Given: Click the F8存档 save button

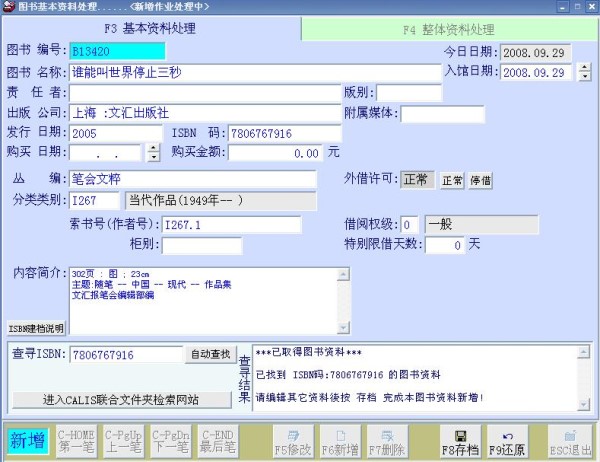Looking at the screenshot, I should [x=460, y=441].
